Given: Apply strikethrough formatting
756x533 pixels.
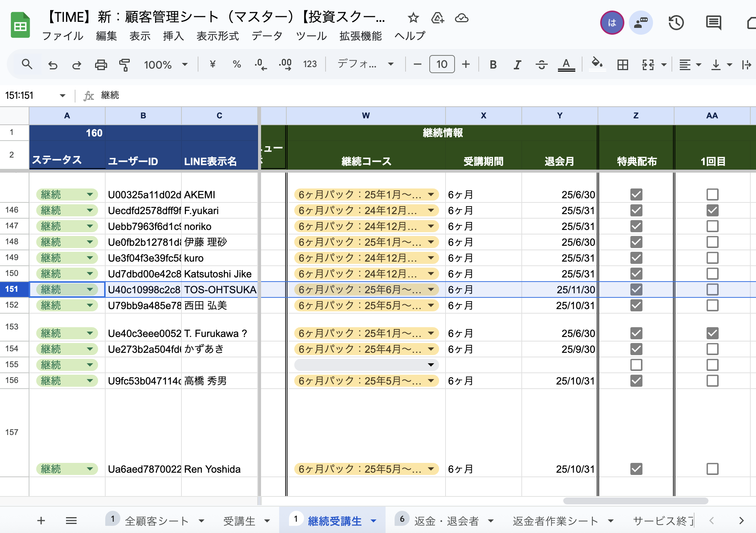Looking at the screenshot, I should click(x=542, y=64).
